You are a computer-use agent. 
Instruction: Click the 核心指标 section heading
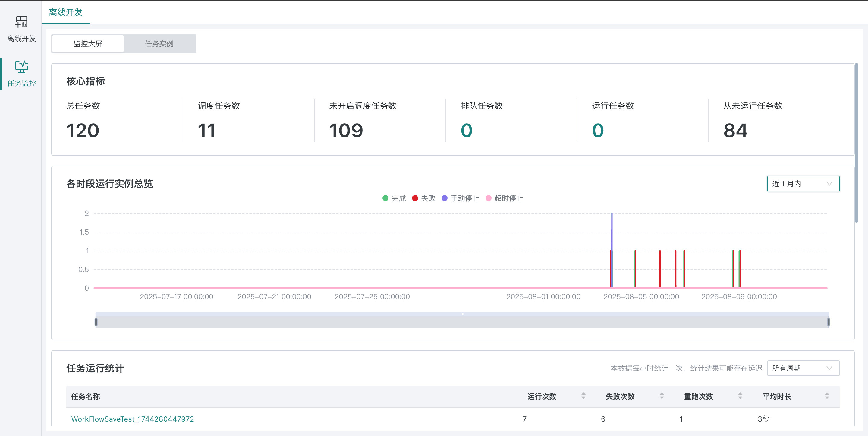86,81
